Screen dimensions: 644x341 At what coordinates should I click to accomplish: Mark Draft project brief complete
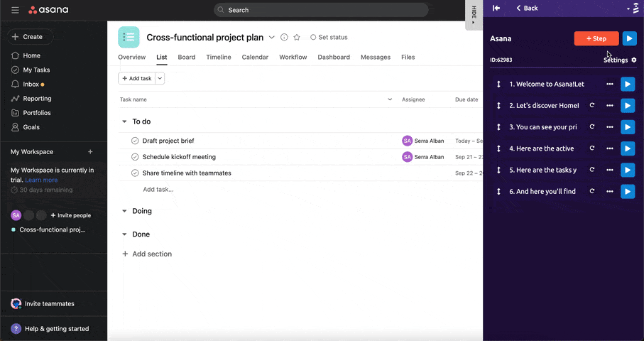(x=135, y=141)
